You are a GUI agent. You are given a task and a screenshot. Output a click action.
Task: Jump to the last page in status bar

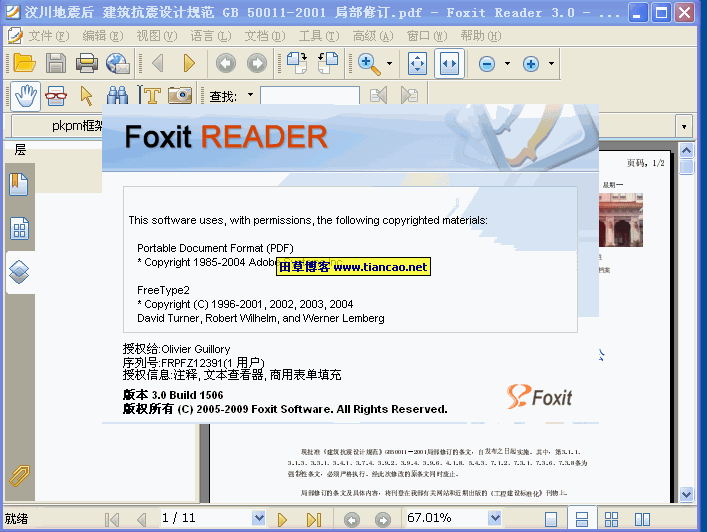(314, 519)
